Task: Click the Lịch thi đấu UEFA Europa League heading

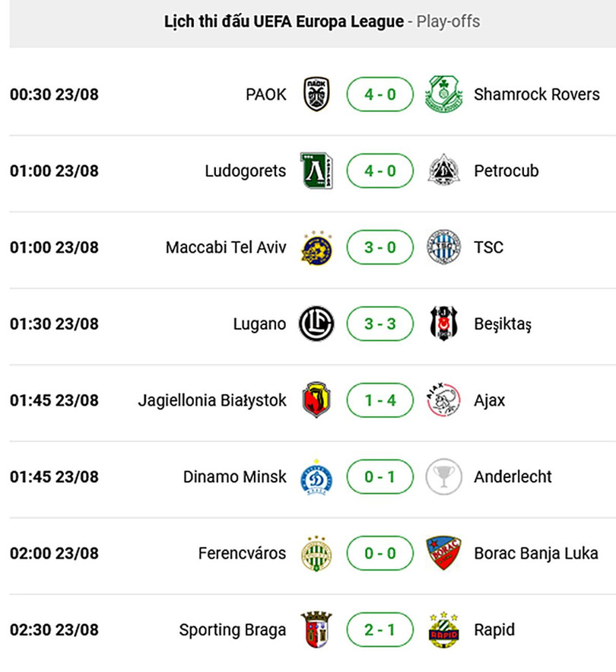Action: click(x=284, y=21)
